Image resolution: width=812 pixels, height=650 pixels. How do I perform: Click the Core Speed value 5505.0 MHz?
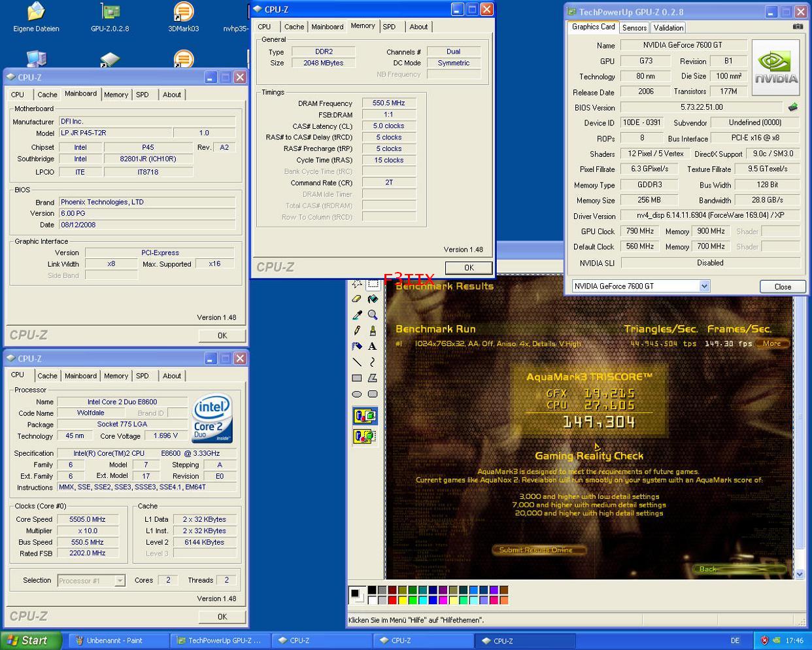point(87,519)
